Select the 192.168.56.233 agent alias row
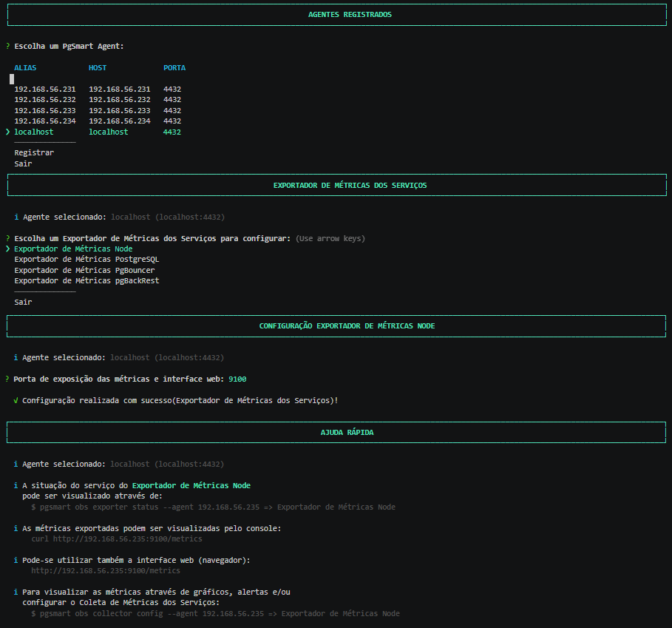672x628 pixels. [x=45, y=111]
